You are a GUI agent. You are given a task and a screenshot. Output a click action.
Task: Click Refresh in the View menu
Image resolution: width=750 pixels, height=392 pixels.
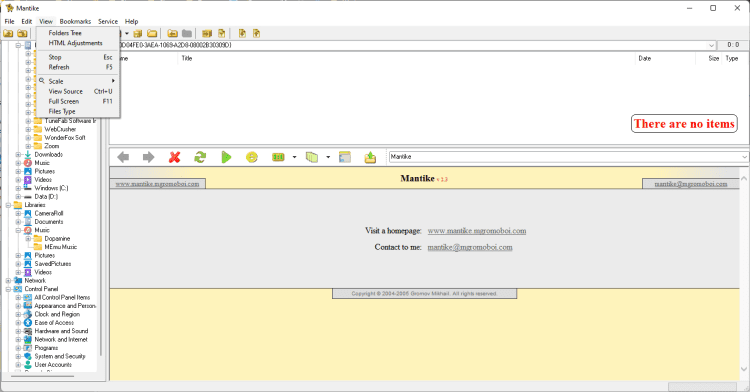click(78, 67)
